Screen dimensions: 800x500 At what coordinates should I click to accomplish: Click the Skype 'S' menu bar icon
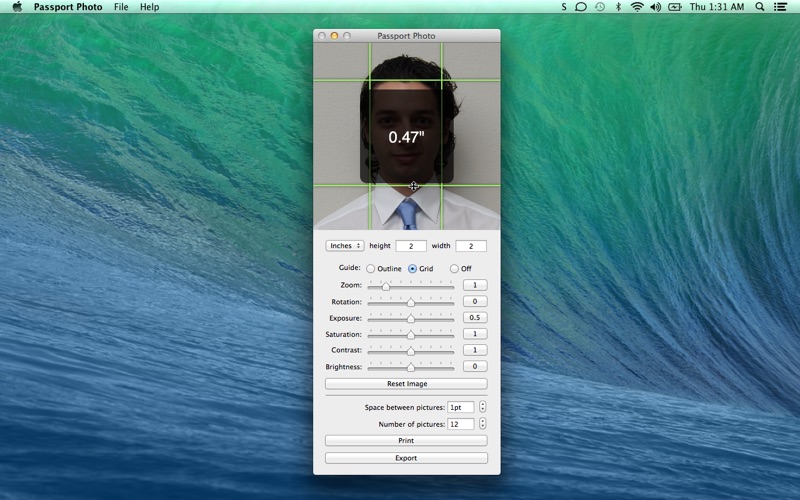(x=564, y=7)
